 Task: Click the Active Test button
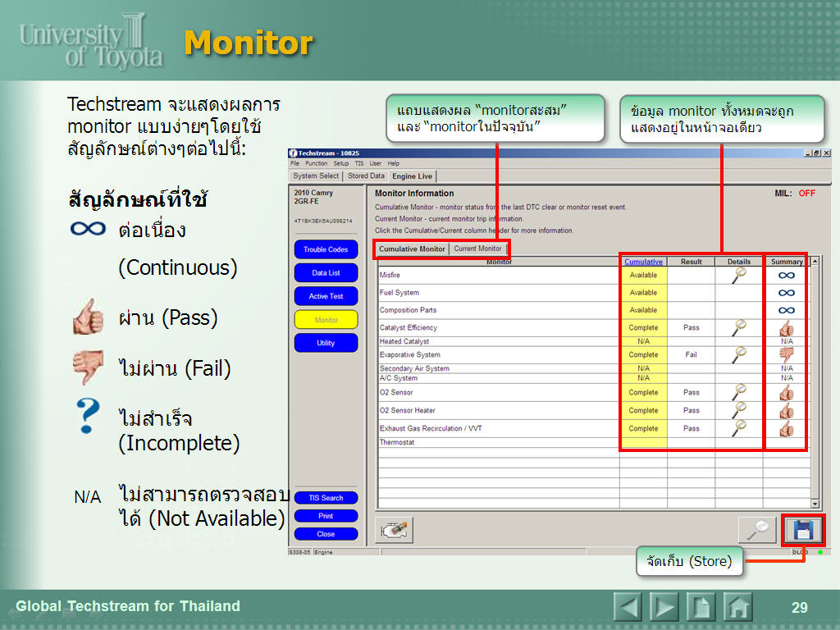(326, 296)
